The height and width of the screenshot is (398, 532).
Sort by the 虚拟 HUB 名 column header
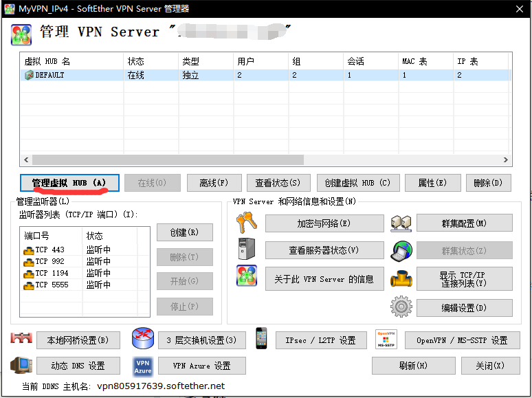point(72,61)
